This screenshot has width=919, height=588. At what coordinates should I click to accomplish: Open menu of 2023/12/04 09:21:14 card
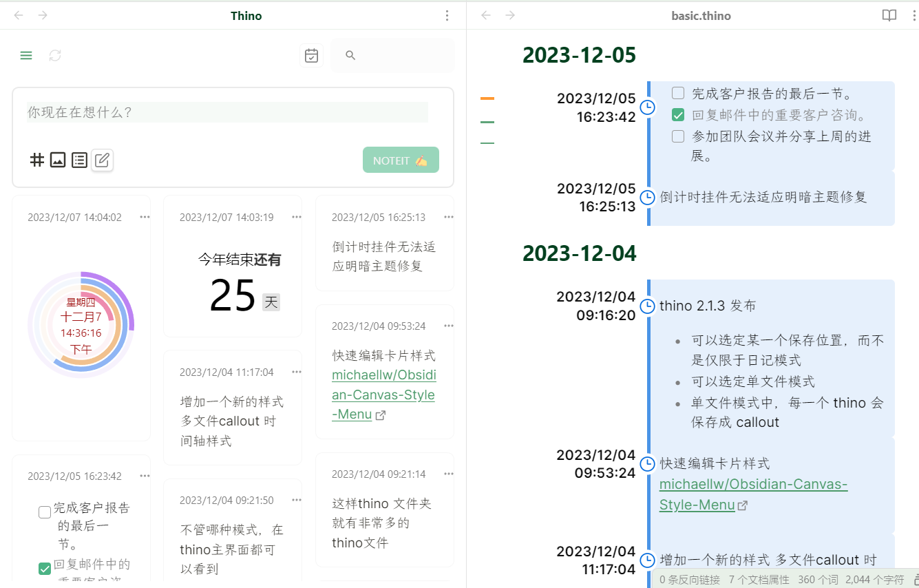pyautogui.click(x=449, y=474)
